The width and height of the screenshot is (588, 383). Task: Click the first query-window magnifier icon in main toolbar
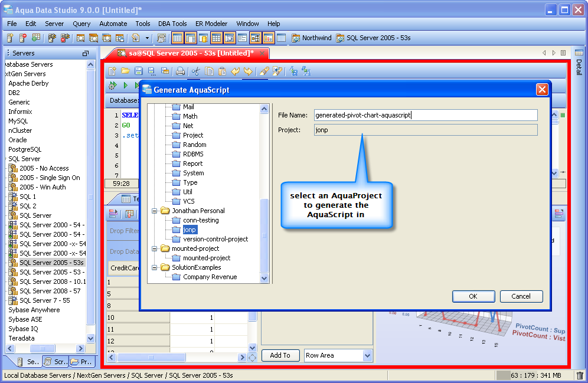[80, 38]
